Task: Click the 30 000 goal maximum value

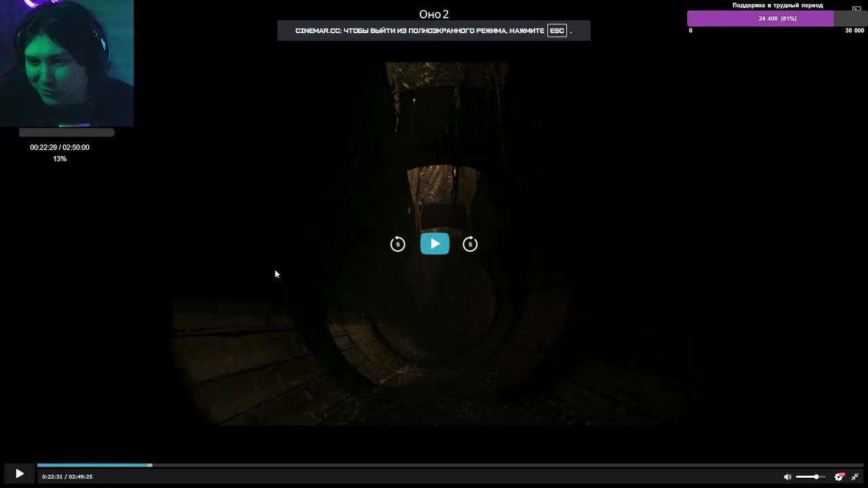Action: pos(854,30)
